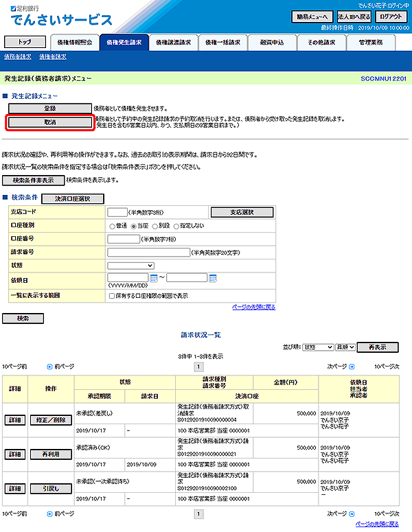Click the bottom next page arrow icon
The height and width of the screenshot is (532, 412).
[x=352, y=513]
